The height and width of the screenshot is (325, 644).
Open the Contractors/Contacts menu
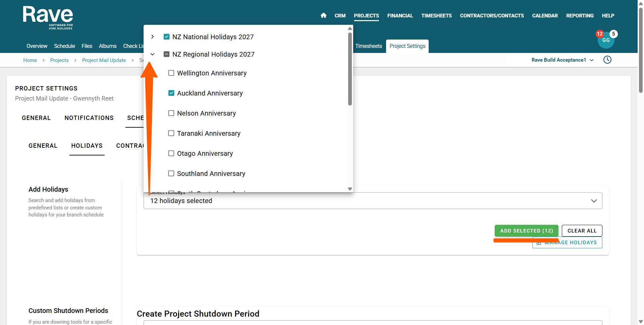[x=492, y=16]
